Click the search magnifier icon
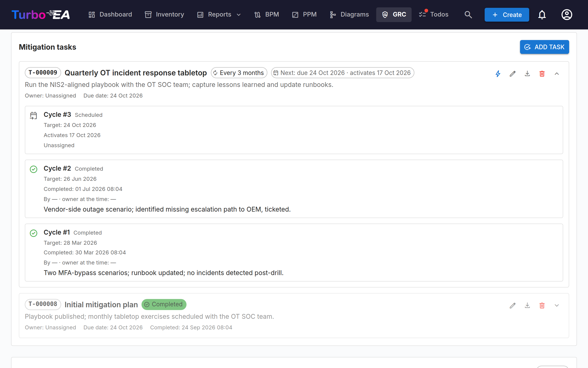588x368 pixels. coord(468,14)
